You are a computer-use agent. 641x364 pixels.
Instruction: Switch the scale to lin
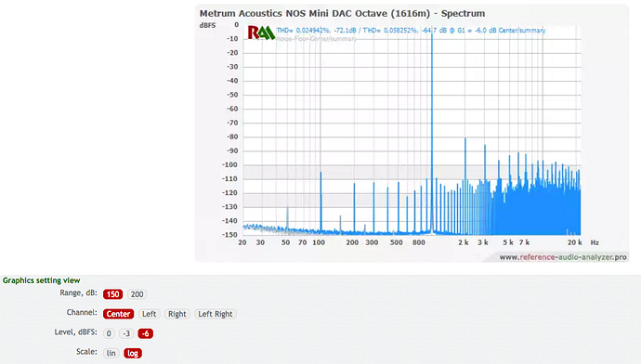[x=111, y=353]
